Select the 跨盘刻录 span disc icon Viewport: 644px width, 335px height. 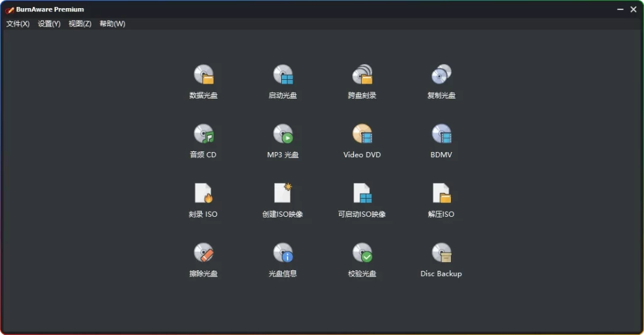pyautogui.click(x=362, y=75)
